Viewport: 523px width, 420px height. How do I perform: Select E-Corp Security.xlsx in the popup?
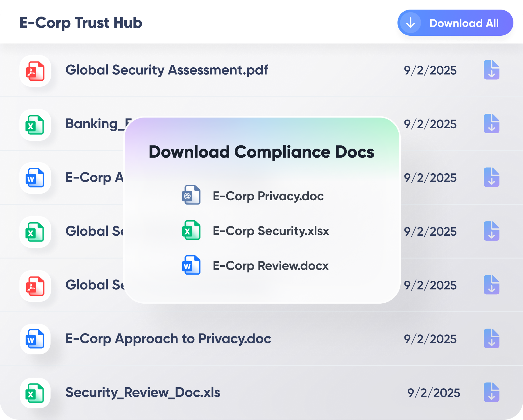(271, 231)
